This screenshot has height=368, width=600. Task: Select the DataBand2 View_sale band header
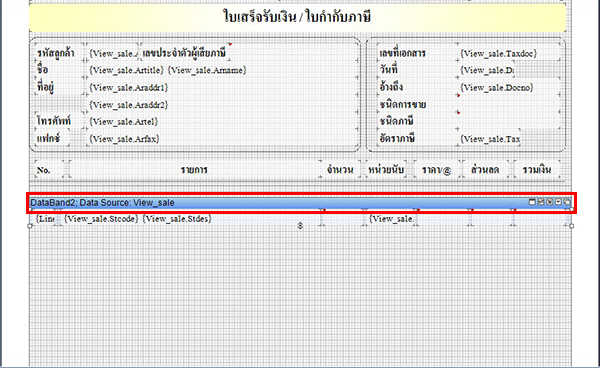pos(301,203)
